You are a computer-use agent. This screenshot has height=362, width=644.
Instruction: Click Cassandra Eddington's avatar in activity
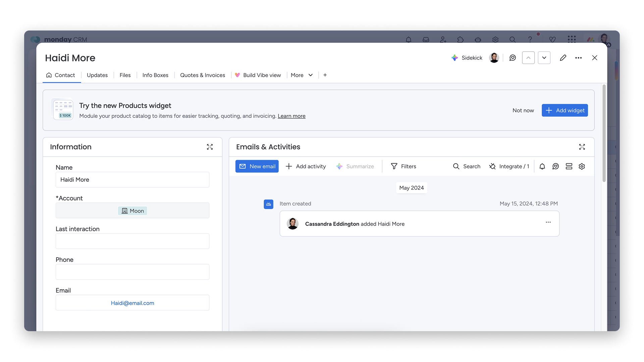293,224
